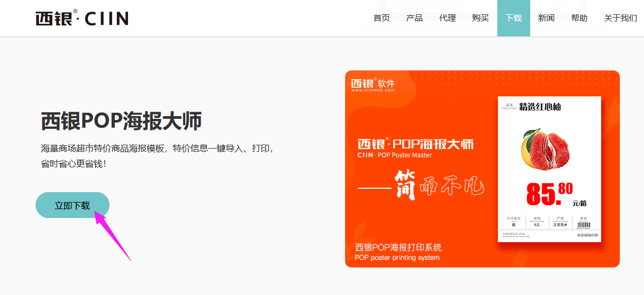Open the 帮助 menu item
The image size is (644, 295).
579,18
